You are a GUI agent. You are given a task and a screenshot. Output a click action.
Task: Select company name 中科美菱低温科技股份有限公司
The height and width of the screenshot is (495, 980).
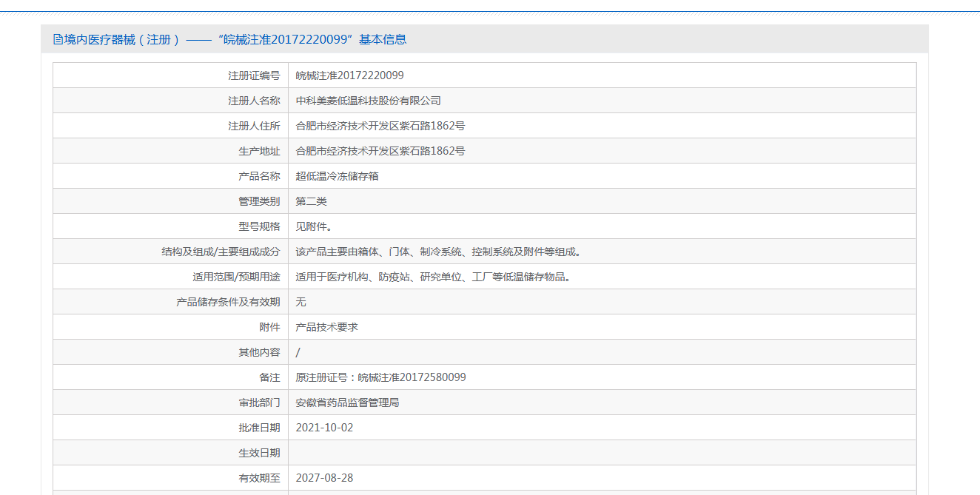click(368, 101)
